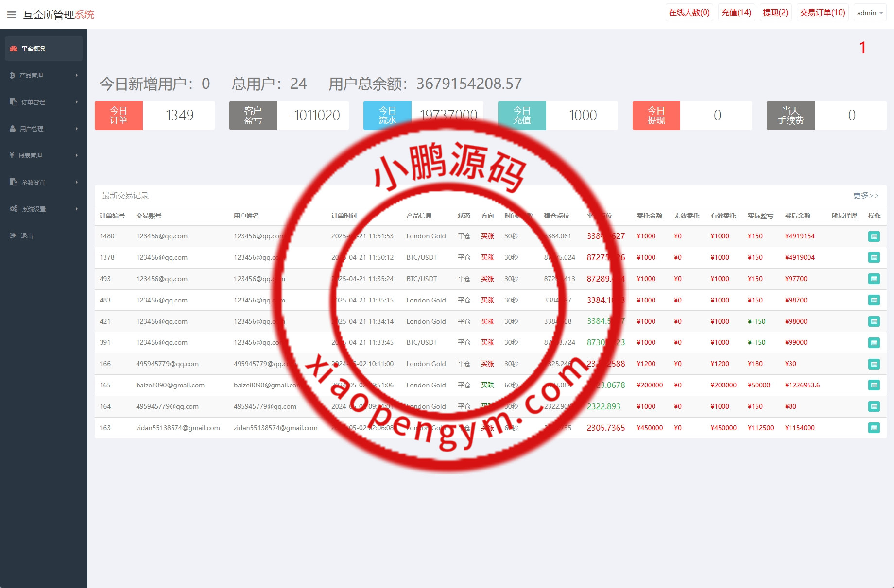Image resolution: width=894 pixels, height=588 pixels.
Task: Open details icon for order 1378
Action: 874,258
